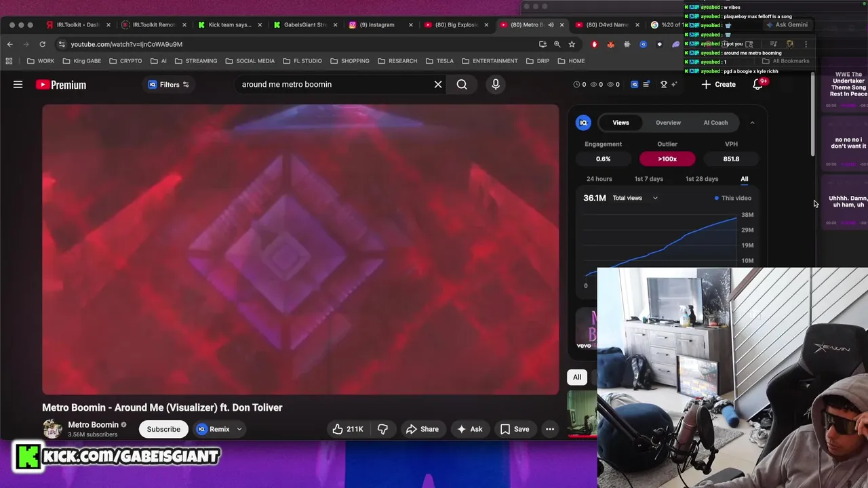Open the Filters toggle in search bar

169,85
